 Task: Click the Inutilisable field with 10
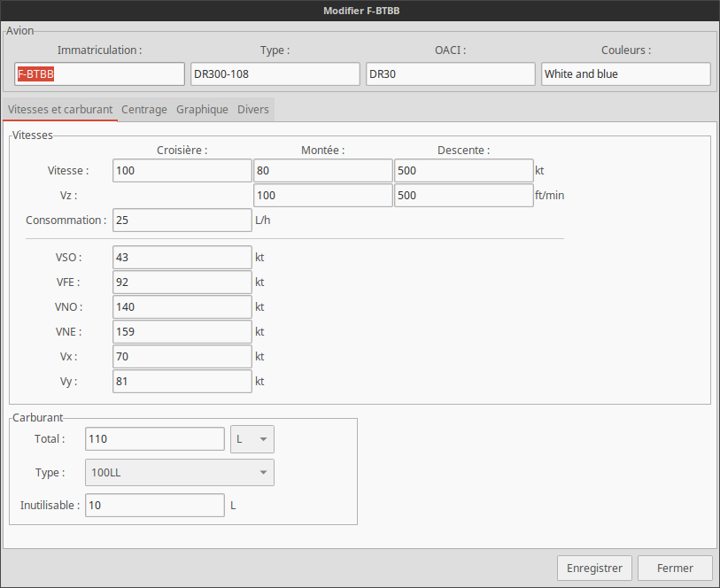coord(155,506)
